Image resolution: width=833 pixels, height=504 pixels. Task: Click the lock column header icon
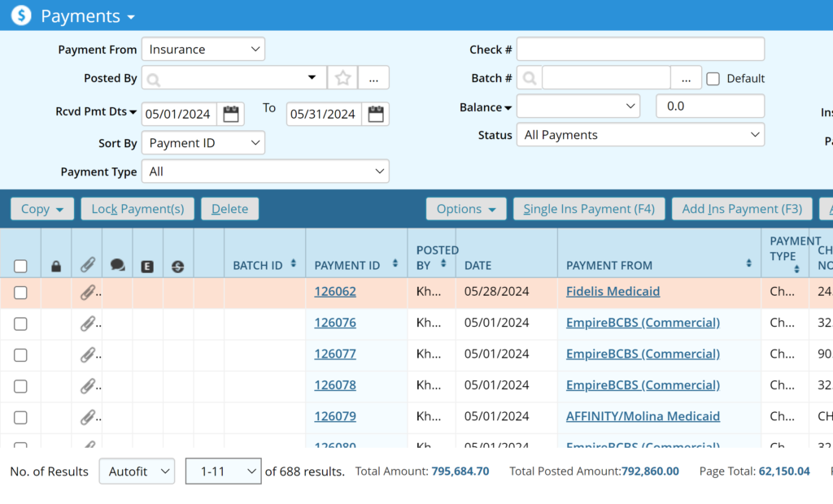56,266
